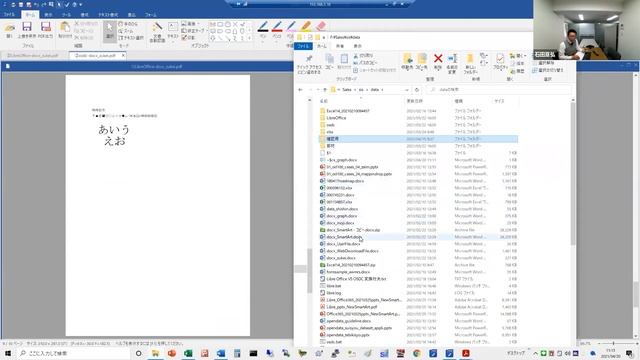The width and height of the screenshot is (640, 360).
Task: Open Word from the taskbar
Action: pyautogui.click(x=221, y=353)
